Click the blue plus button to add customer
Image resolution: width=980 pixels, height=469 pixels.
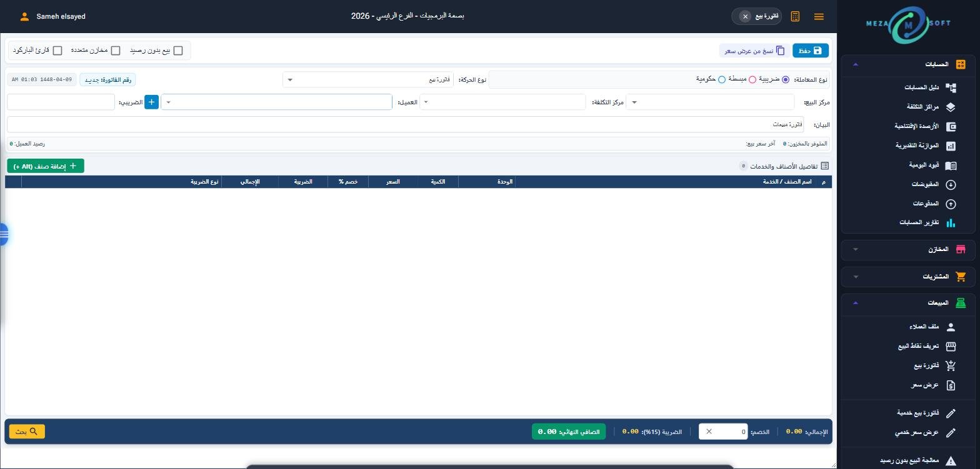(x=151, y=102)
